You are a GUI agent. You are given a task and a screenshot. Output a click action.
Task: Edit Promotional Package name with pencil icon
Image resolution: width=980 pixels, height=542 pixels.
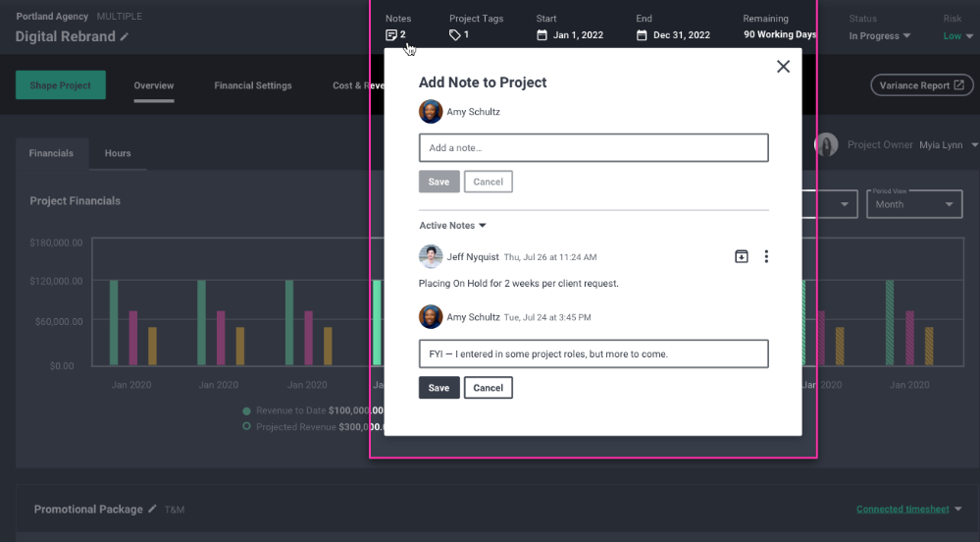click(152, 509)
